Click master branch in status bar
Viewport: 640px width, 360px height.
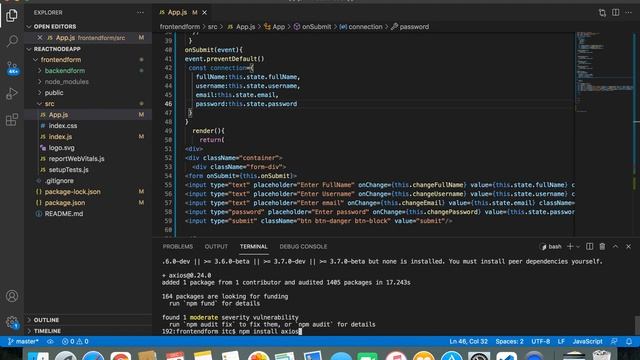coord(23,341)
